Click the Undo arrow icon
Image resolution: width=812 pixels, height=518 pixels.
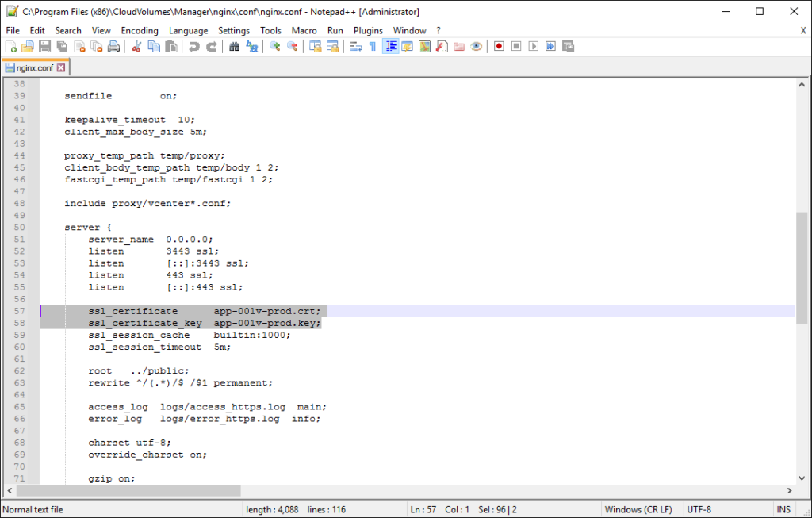[194, 47]
